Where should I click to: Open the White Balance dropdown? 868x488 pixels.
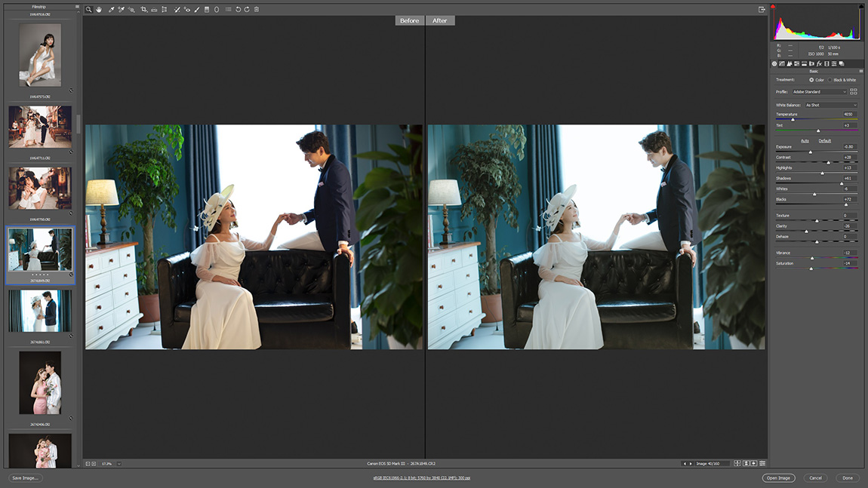[x=831, y=105]
